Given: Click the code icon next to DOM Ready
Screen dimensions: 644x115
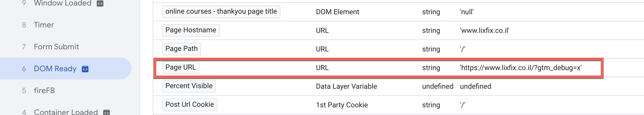Looking at the screenshot, I should click(85, 69).
